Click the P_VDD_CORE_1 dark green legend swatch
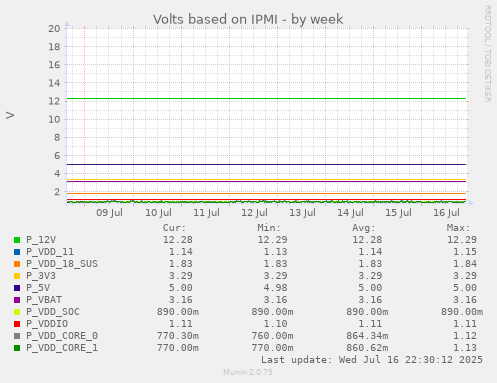 17,348
